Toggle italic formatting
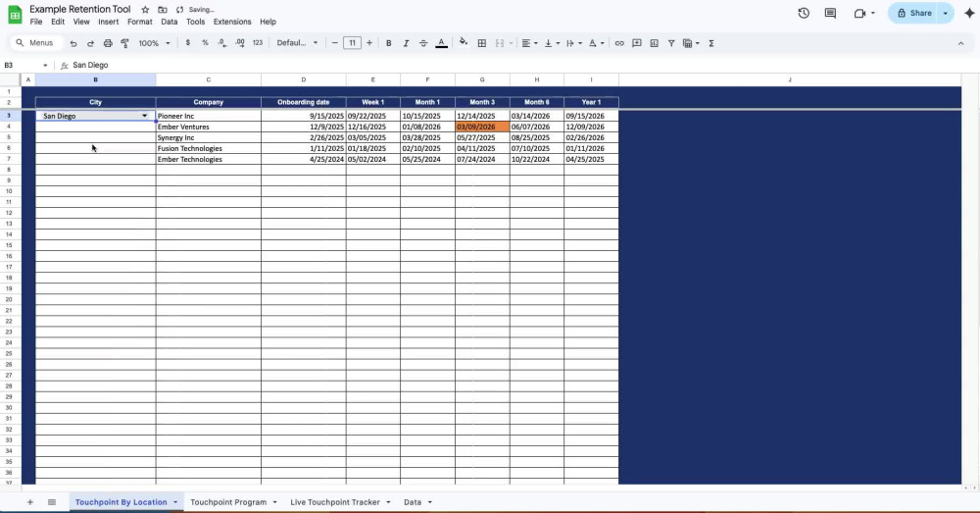Screen dimensions: 980x513 pyautogui.click(x=406, y=43)
